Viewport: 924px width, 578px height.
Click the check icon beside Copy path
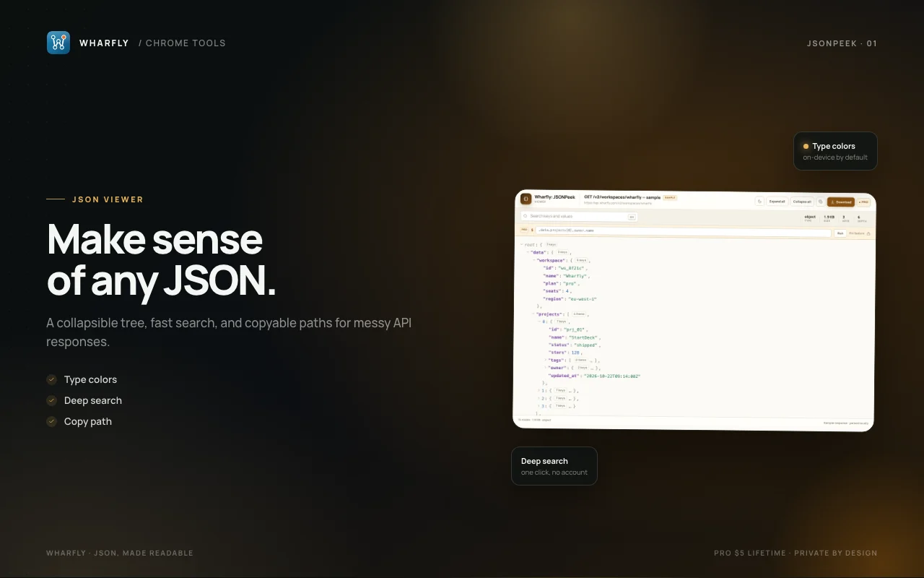(x=51, y=421)
